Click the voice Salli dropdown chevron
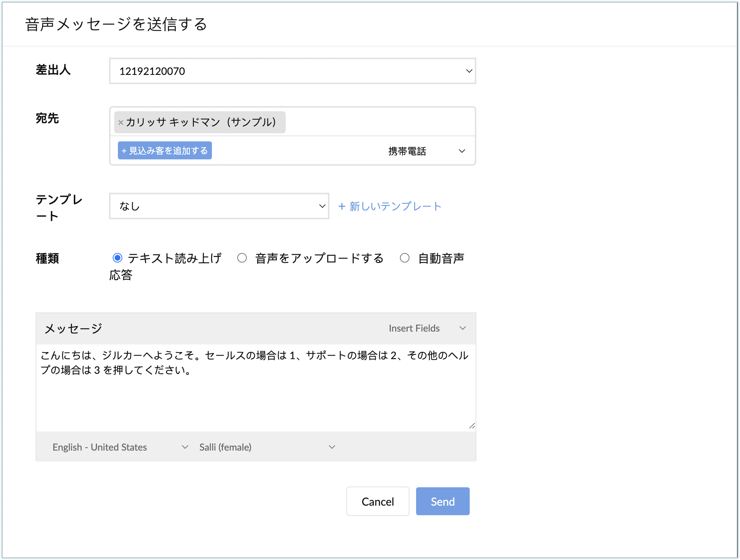740x560 pixels. tap(332, 447)
